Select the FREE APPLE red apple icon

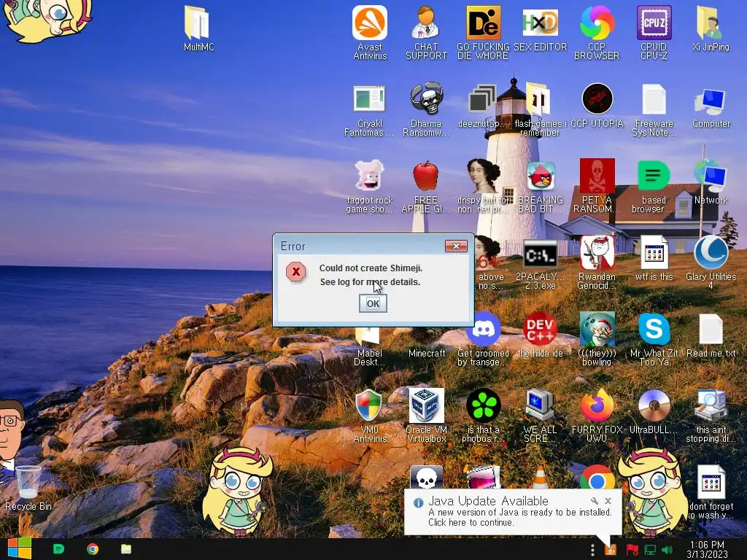pos(426,186)
